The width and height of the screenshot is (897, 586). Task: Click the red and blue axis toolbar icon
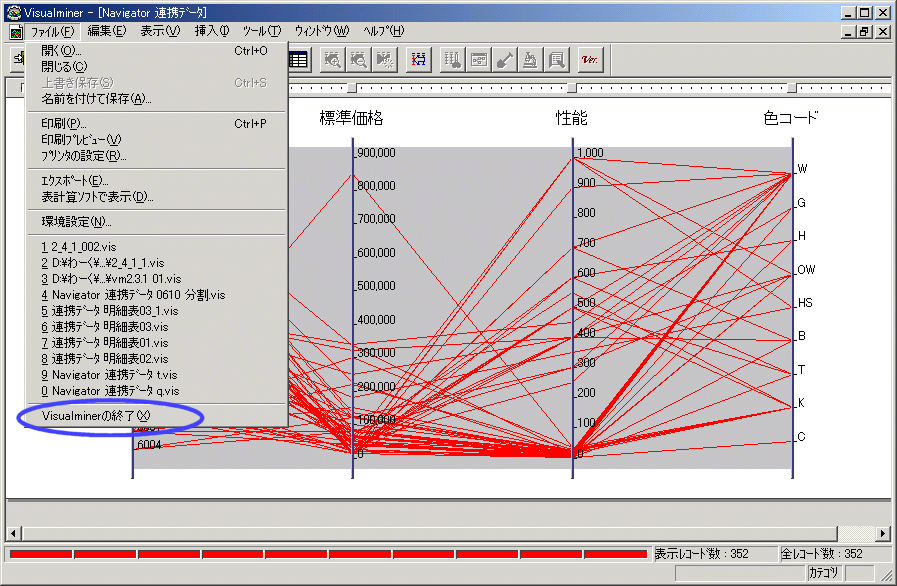[x=419, y=60]
